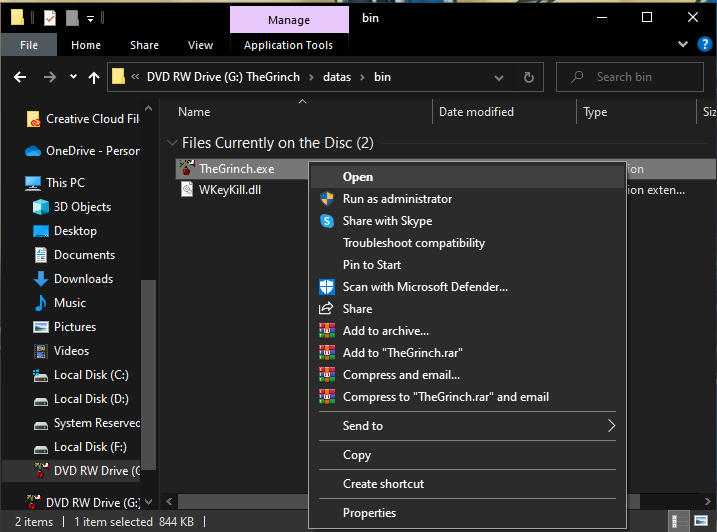717x532 pixels.
Task: Sort by the Date modified column
Action: 476,112
